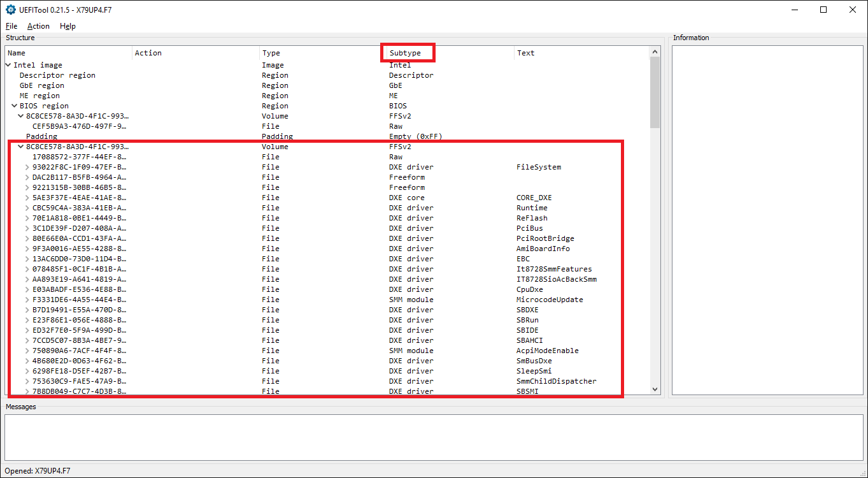Click the IT8728SioAcBackSmm text cell
Screen dimensions: 868x478
pos(557,279)
